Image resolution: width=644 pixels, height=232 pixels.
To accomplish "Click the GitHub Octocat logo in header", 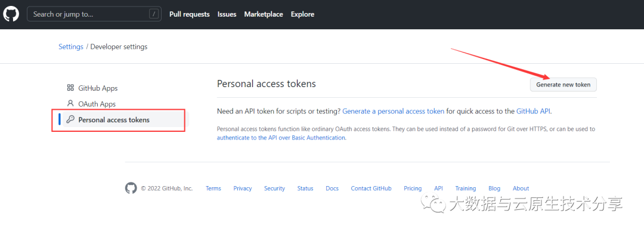I will (x=11, y=14).
